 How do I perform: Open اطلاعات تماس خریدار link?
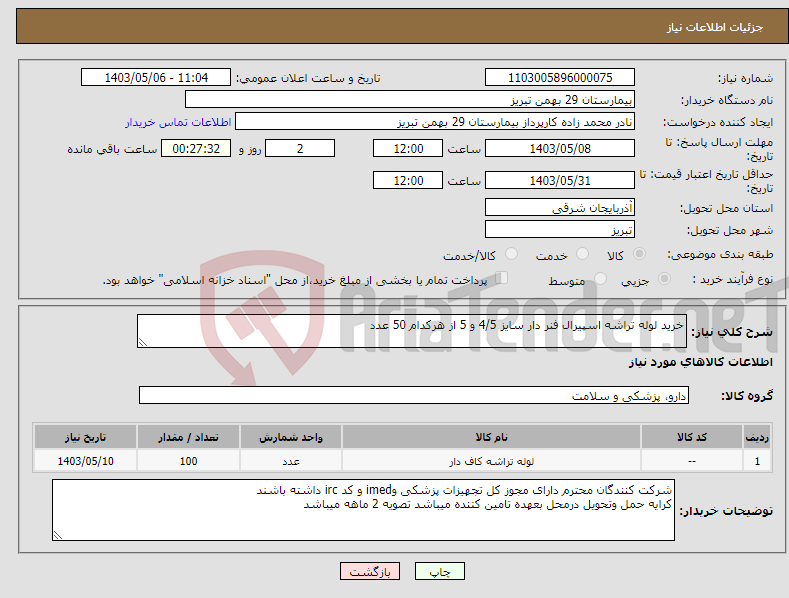click(178, 122)
